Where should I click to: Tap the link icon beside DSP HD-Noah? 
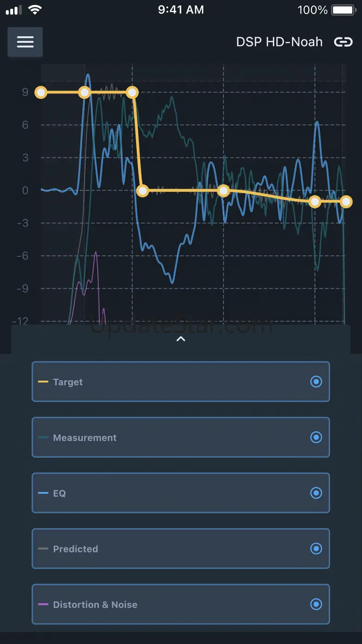(343, 42)
